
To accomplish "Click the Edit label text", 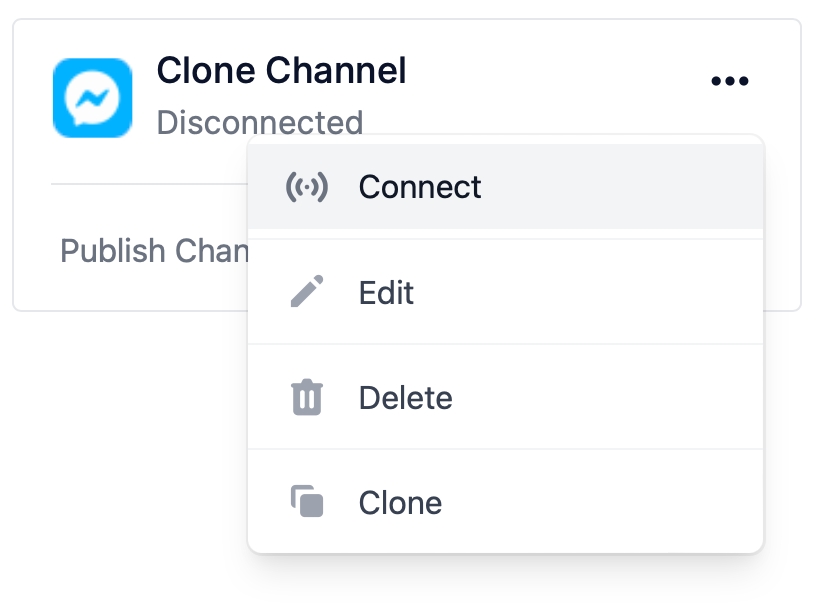I will point(386,292).
